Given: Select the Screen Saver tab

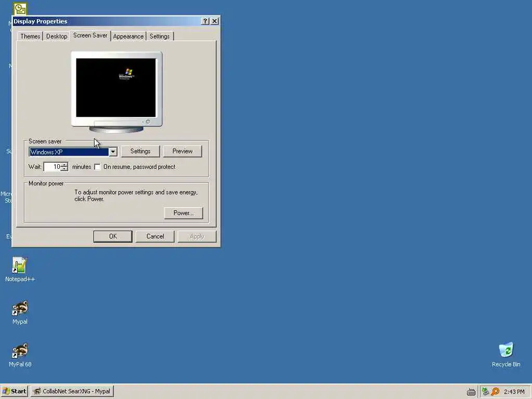Looking at the screenshot, I should coord(90,35).
